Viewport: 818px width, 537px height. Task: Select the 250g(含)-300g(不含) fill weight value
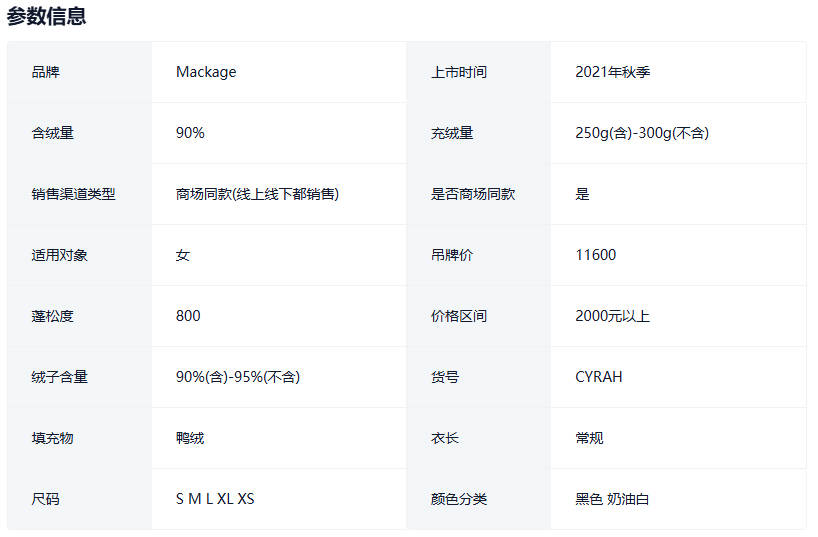coord(641,133)
